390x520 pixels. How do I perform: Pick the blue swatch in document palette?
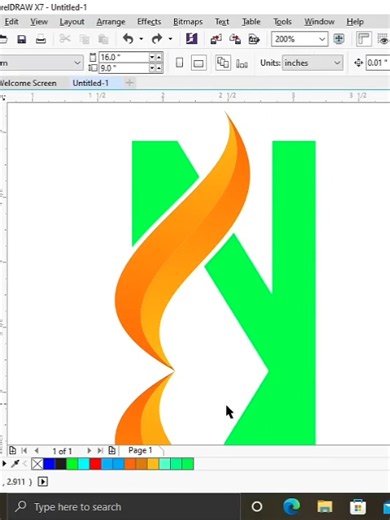pos(49,464)
